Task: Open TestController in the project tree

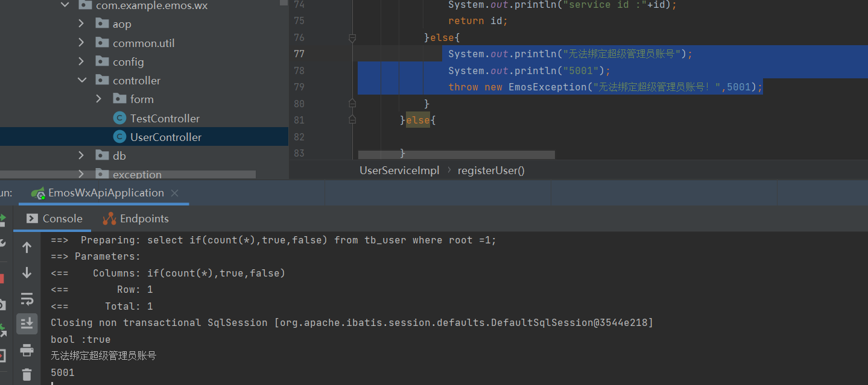Action: (165, 119)
